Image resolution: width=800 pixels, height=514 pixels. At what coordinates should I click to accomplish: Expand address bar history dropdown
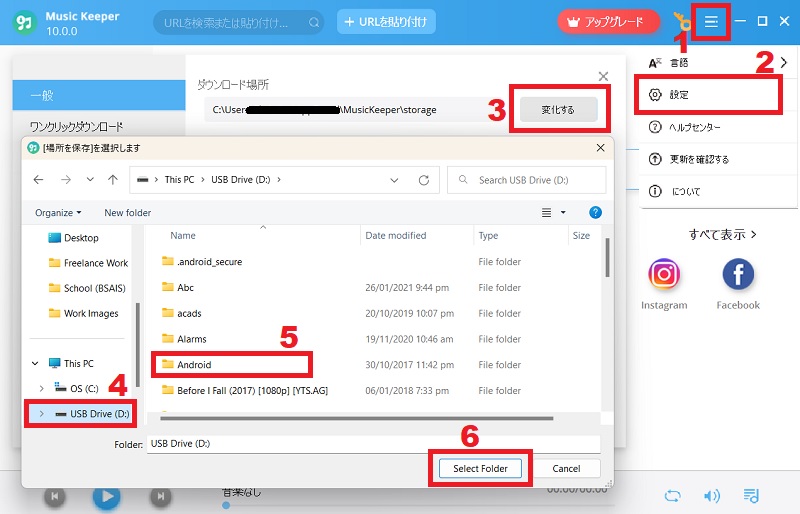pyautogui.click(x=394, y=180)
